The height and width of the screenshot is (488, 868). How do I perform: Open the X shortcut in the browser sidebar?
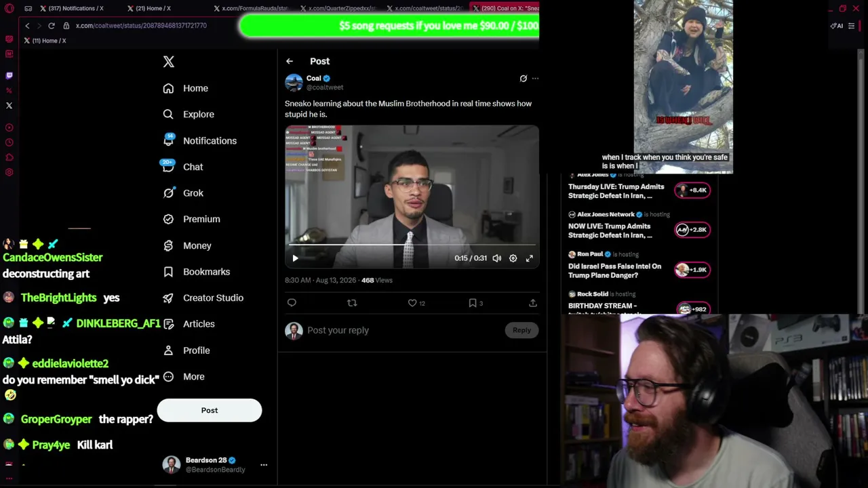coord(9,106)
